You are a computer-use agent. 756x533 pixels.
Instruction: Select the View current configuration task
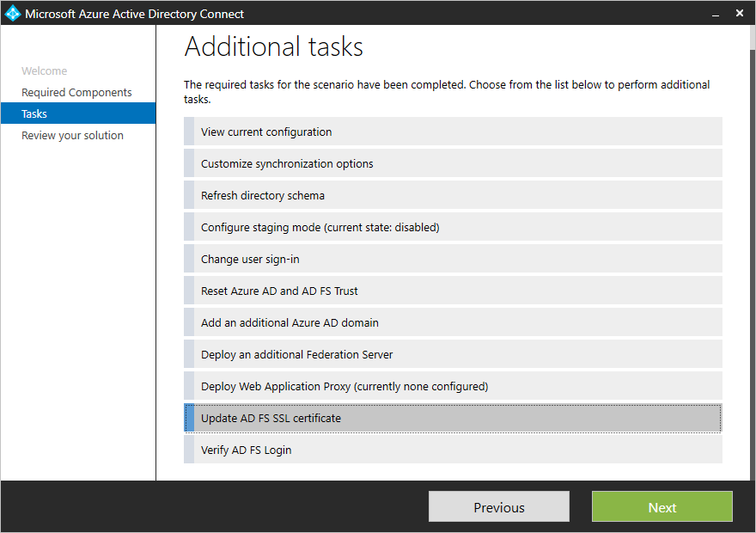(454, 132)
